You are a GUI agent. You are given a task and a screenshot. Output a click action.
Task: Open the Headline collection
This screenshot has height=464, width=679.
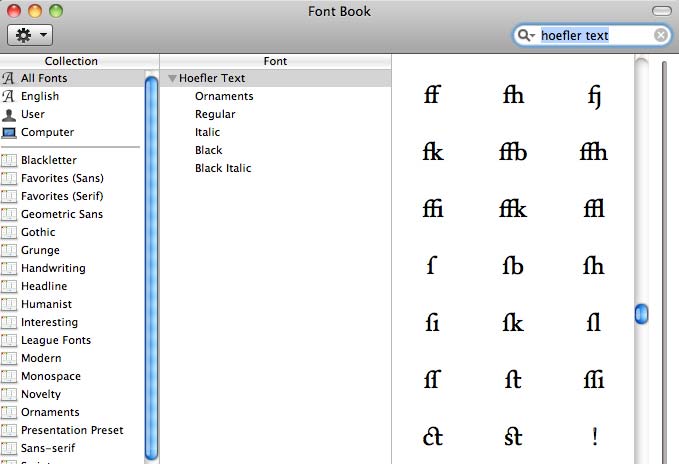click(x=72, y=286)
